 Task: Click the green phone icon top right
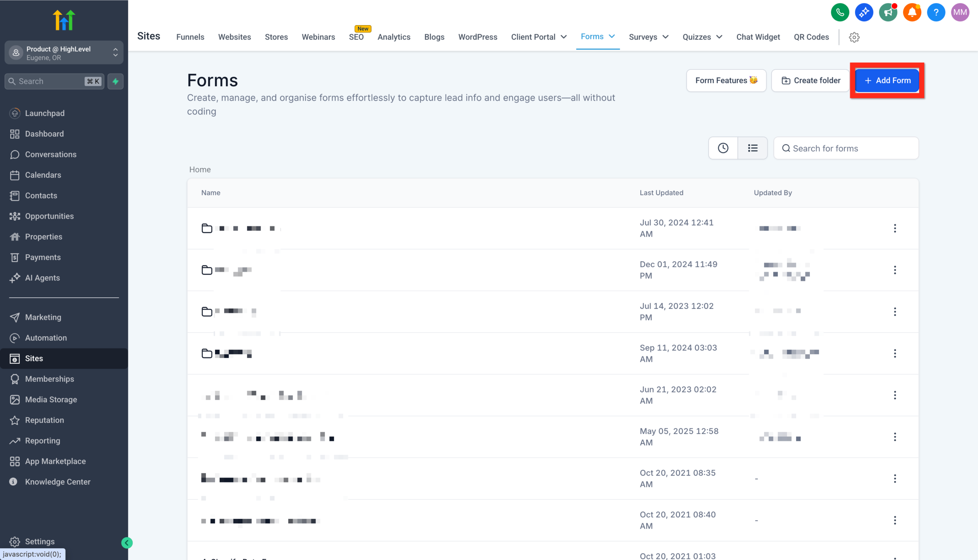pos(840,12)
